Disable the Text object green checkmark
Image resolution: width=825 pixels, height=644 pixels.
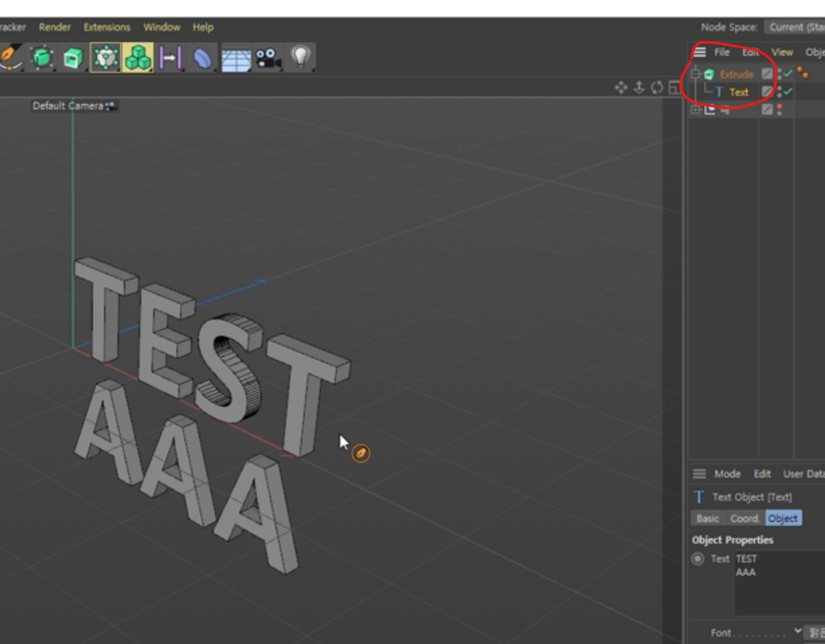click(788, 91)
